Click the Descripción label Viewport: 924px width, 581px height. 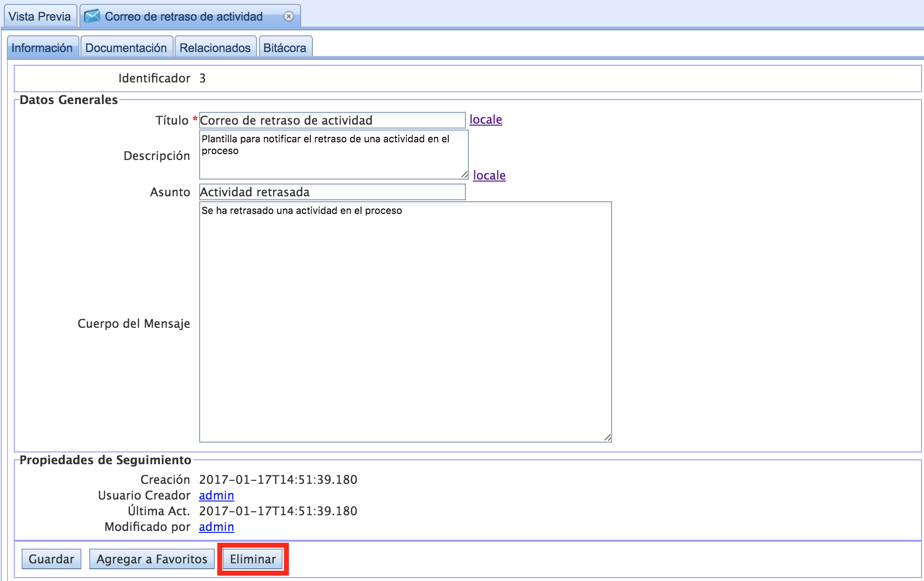tap(156, 156)
